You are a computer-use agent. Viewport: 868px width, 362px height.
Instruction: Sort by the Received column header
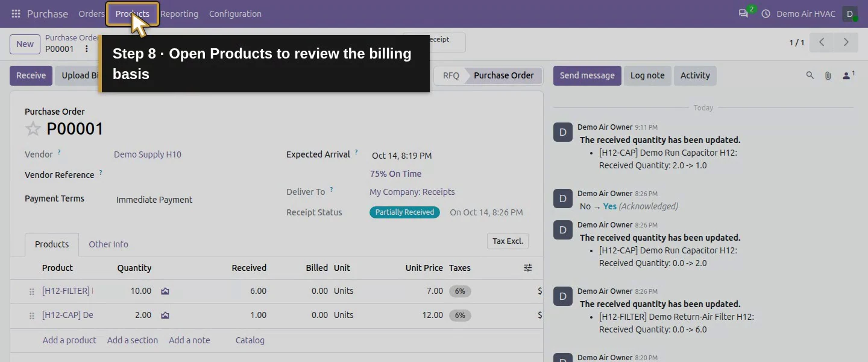point(249,268)
